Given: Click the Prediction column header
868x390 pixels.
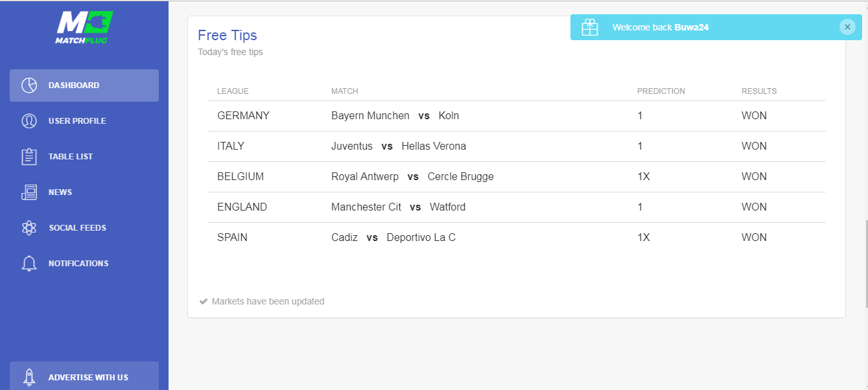Looking at the screenshot, I should pyautogui.click(x=661, y=91).
